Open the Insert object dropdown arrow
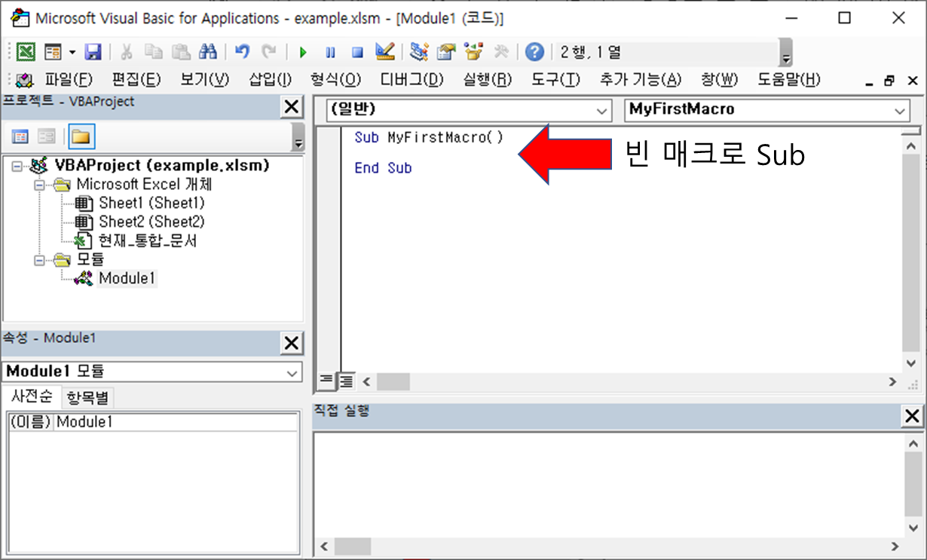 tap(72, 52)
